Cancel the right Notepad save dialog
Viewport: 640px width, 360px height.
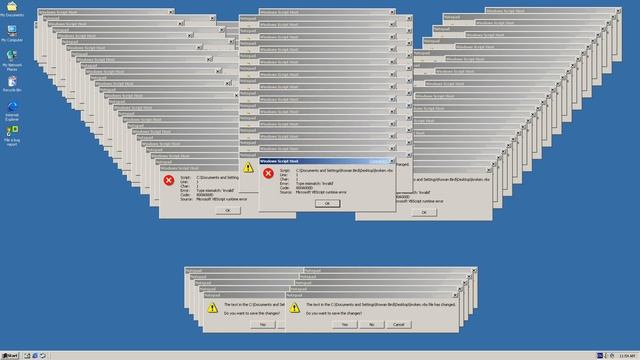(399, 324)
